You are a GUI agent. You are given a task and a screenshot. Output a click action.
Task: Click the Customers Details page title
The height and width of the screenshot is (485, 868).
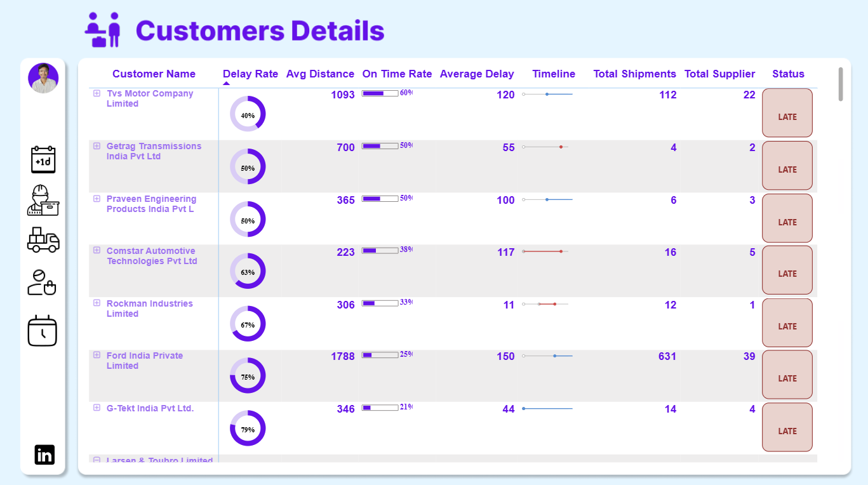click(x=260, y=30)
